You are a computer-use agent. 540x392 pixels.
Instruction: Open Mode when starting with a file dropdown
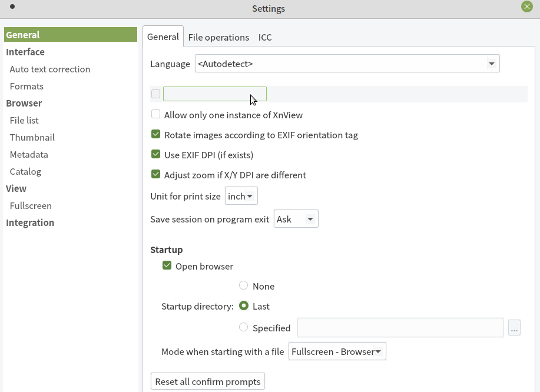pos(337,351)
